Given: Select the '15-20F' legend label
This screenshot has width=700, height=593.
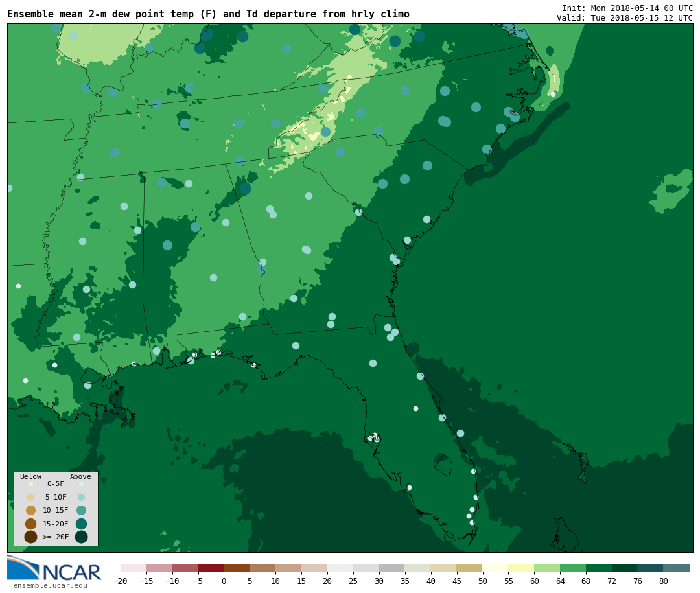Looking at the screenshot, I should [x=56, y=524].
